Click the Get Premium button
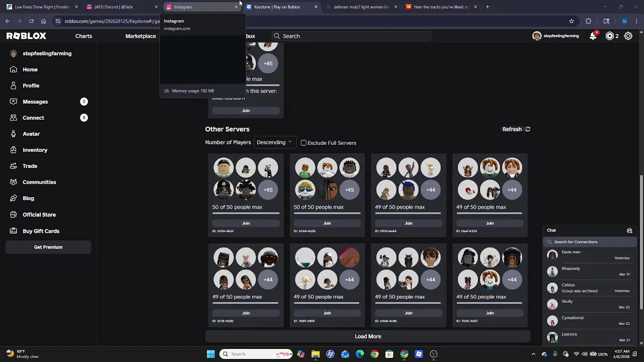644x362 pixels. 48,247
